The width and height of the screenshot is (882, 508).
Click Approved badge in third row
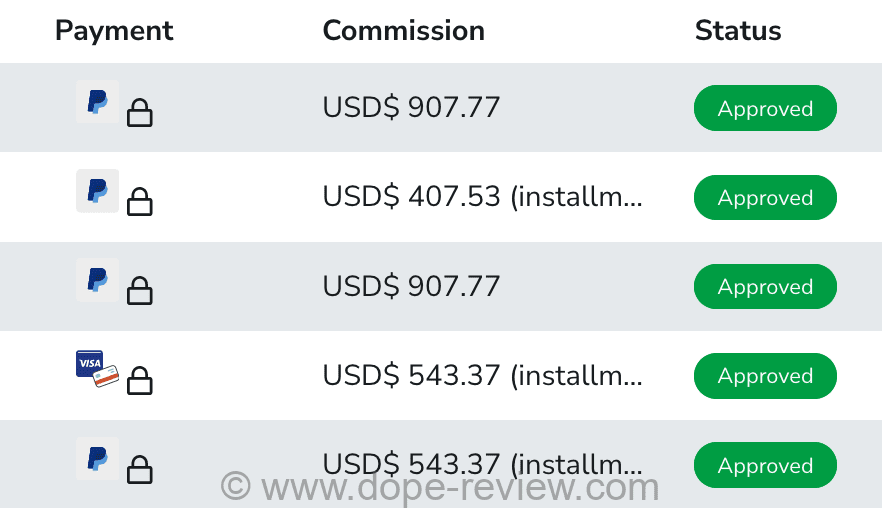click(x=765, y=287)
